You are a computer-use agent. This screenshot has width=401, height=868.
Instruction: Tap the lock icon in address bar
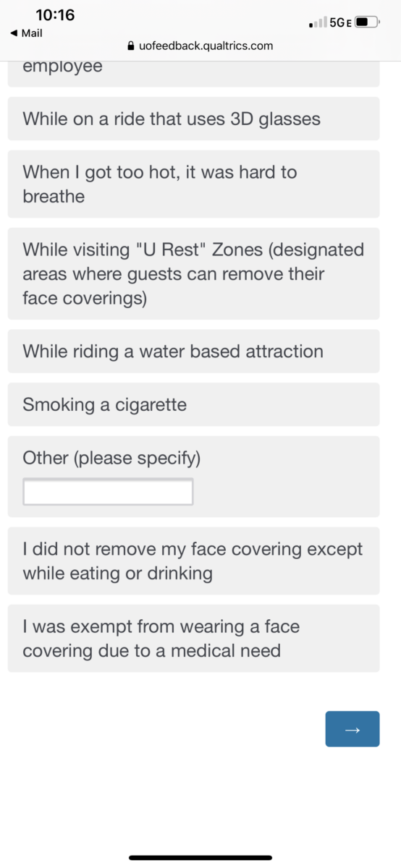(131, 46)
